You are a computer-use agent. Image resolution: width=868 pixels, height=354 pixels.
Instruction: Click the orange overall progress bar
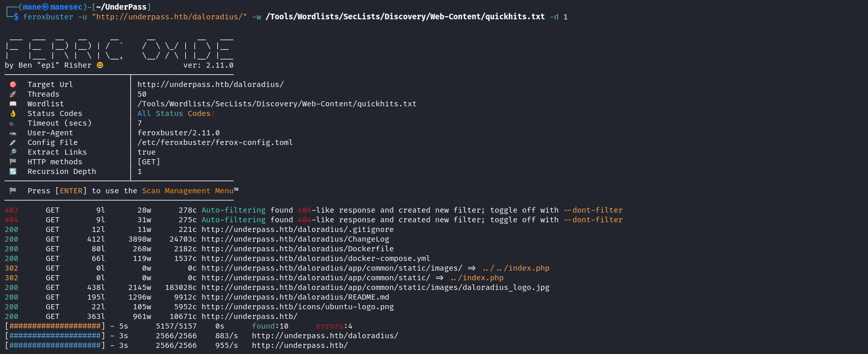55,326
